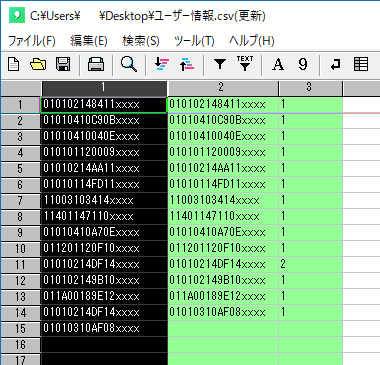
Task: Click cell 11401147110xxxx in column 1
Action: click(104, 217)
